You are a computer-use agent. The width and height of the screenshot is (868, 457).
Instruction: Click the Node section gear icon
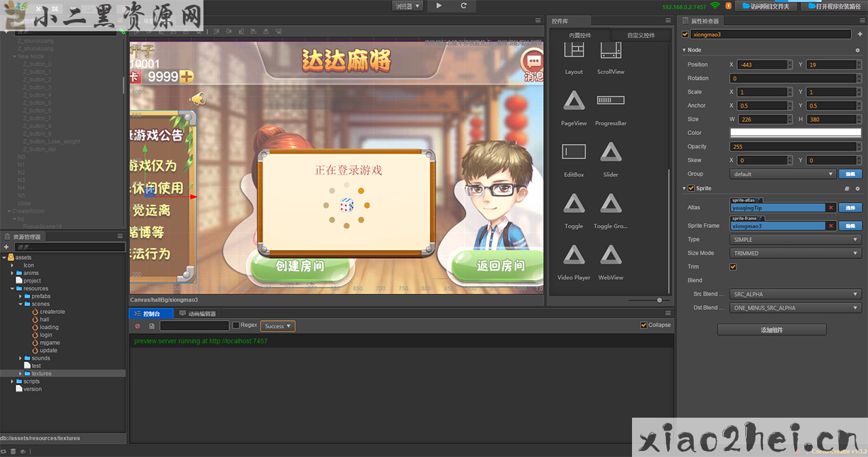click(x=858, y=50)
